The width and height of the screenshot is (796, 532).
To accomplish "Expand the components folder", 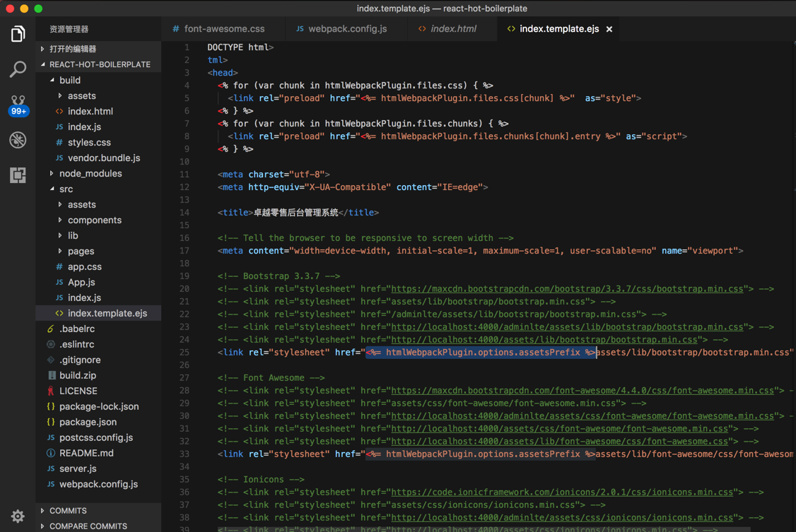I will coord(94,220).
